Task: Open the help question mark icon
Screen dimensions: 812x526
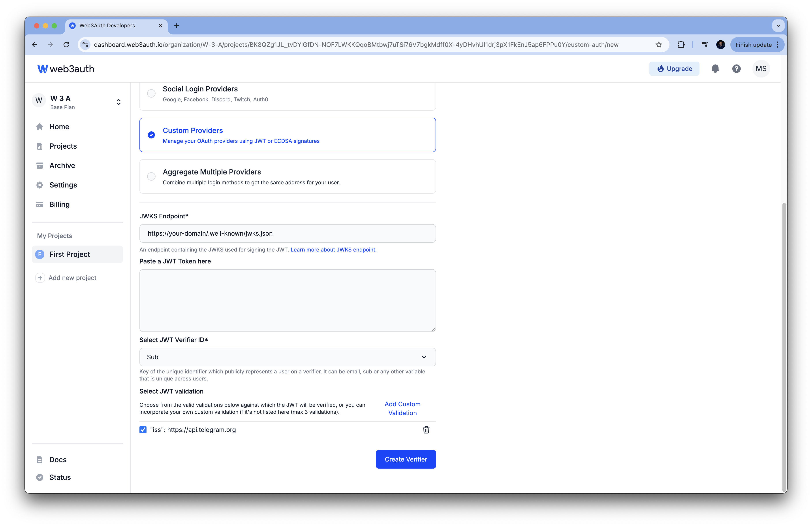Action: tap(736, 69)
